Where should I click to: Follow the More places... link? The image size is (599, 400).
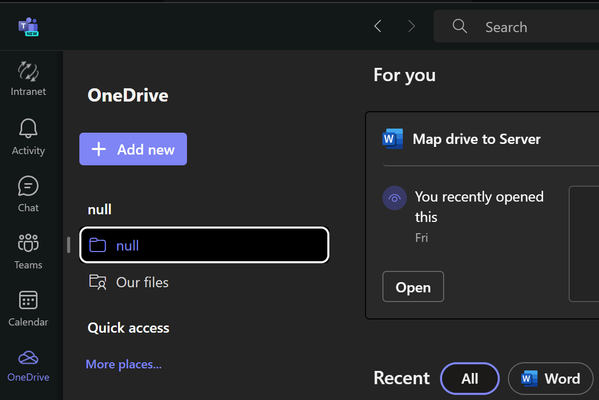click(124, 364)
